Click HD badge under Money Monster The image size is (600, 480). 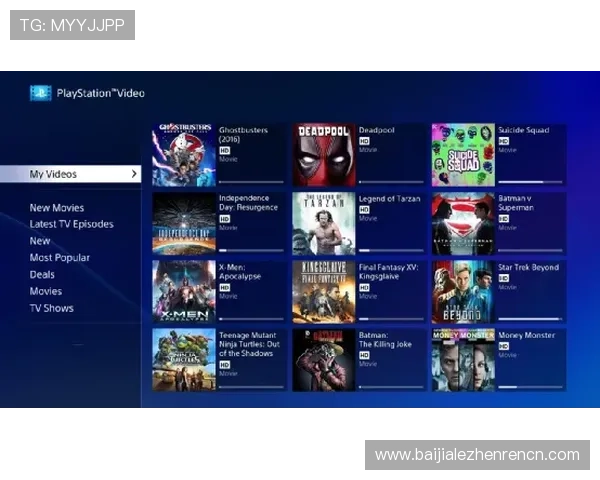click(504, 346)
